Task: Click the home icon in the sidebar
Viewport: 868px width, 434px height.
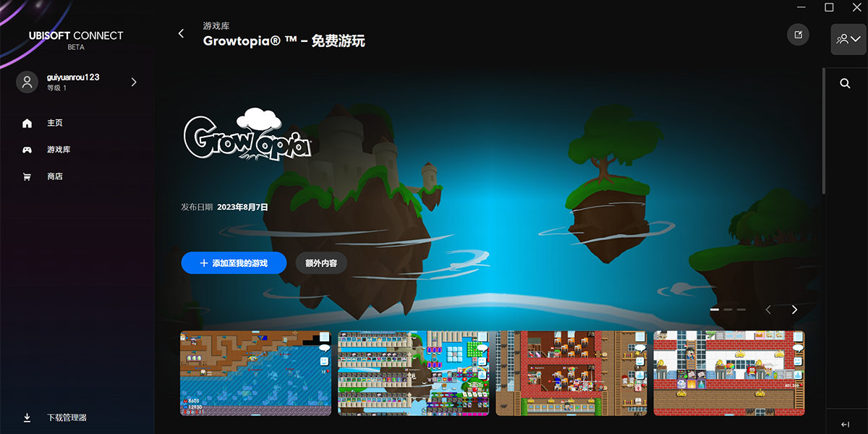Action: [x=27, y=123]
